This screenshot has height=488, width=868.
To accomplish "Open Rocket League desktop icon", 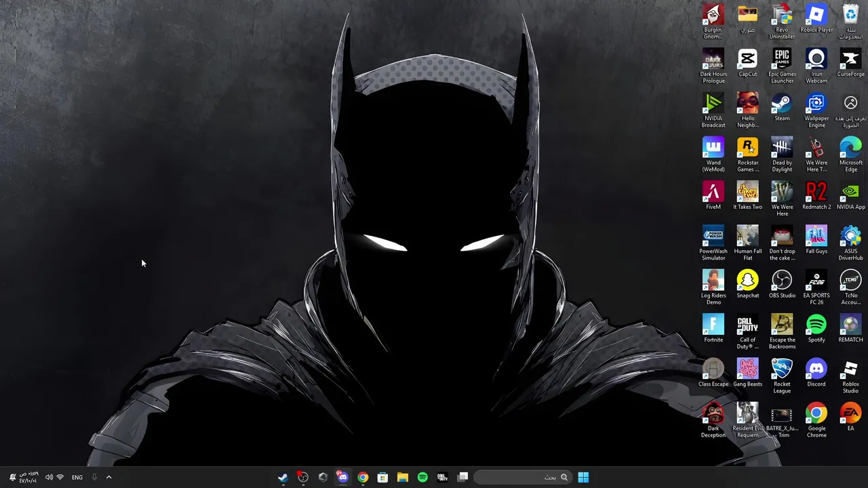I will [x=782, y=375].
